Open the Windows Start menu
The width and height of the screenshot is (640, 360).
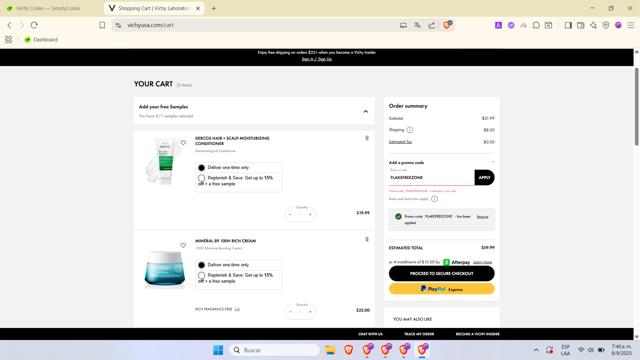click(218, 350)
